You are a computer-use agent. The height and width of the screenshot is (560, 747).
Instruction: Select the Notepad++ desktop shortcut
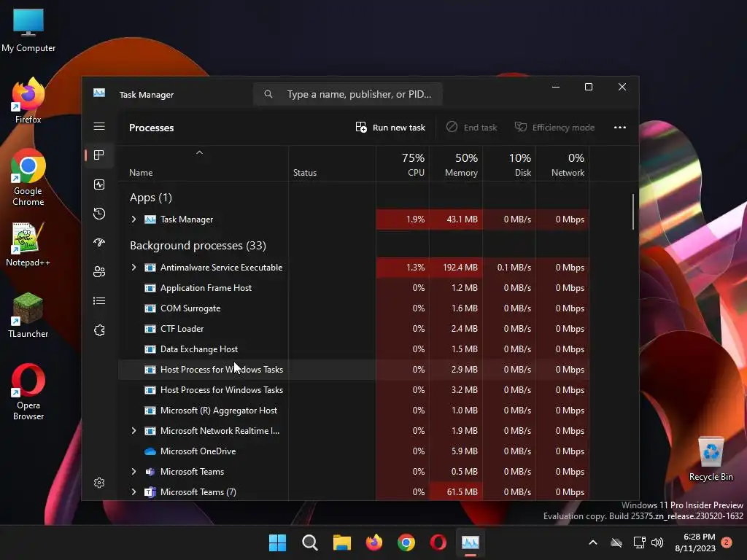pyautogui.click(x=28, y=244)
